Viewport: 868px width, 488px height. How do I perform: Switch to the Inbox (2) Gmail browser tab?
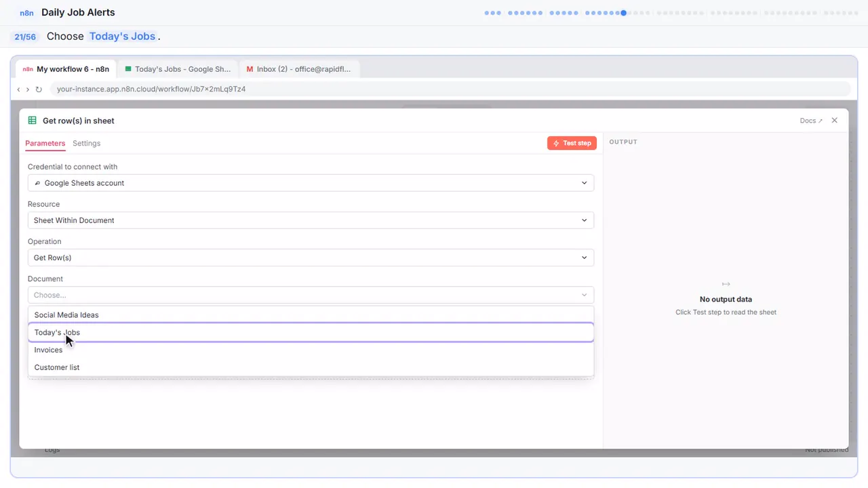tap(298, 69)
